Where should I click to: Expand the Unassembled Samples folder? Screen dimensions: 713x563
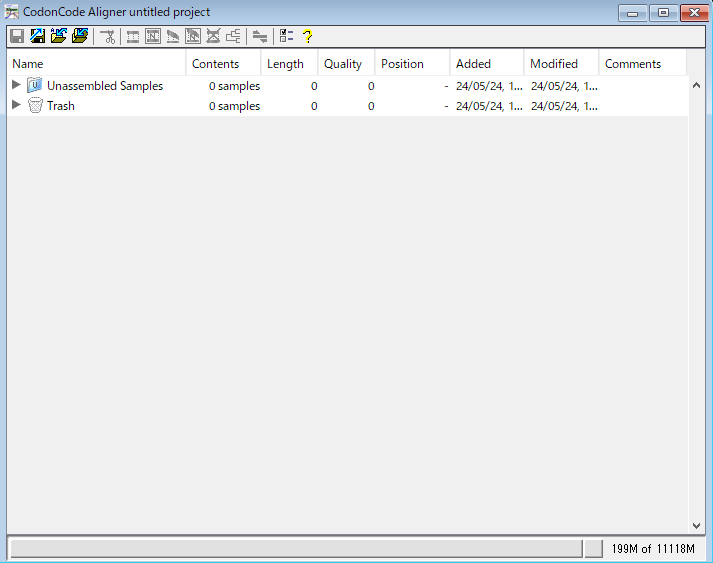tap(16, 85)
